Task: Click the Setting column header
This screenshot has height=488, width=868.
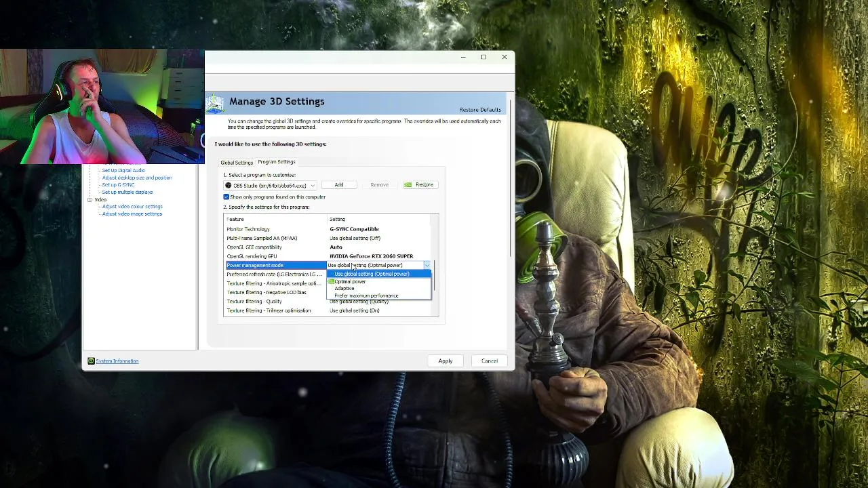Action: [338, 220]
